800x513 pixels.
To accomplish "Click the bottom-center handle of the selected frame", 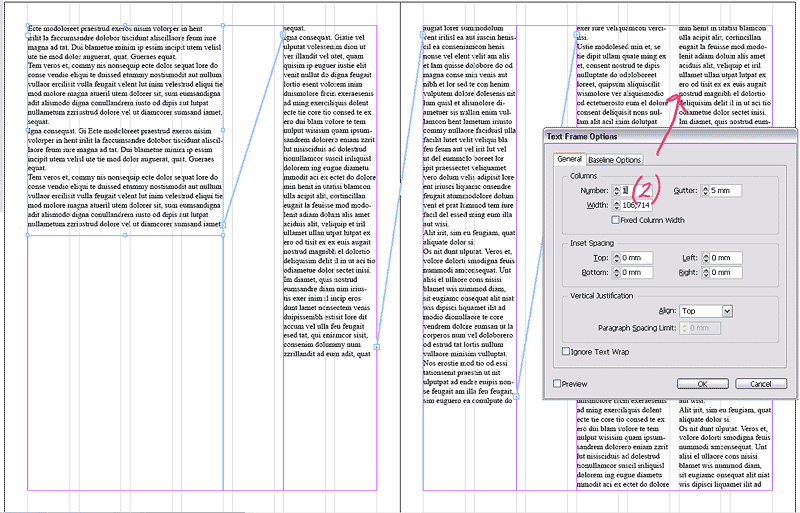I will (125, 235).
